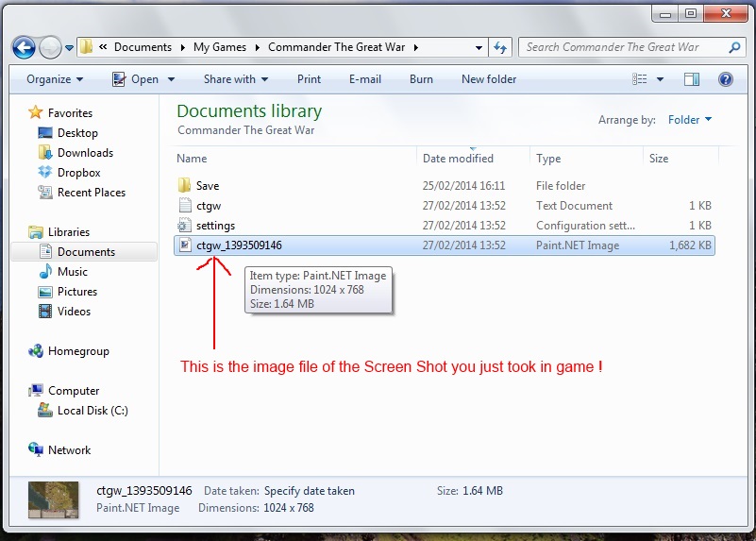Select Documents library in the sidebar

(x=86, y=252)
